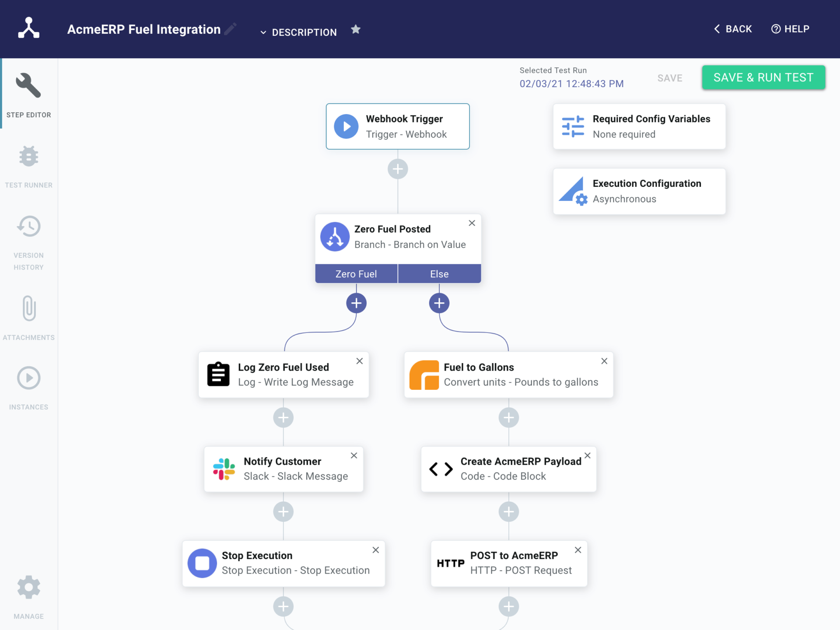
Task: Add step under Zero Fuel branch
Action: (x=356, y=303)
